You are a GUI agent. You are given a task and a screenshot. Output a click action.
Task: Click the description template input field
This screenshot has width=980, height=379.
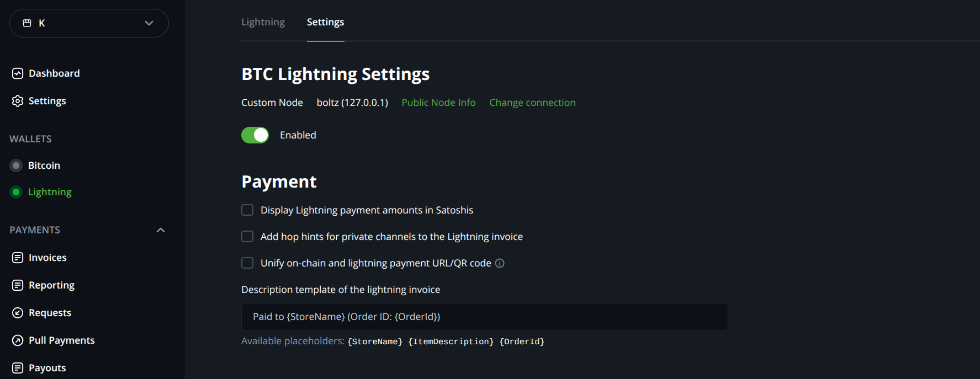[x=485, y=317]
